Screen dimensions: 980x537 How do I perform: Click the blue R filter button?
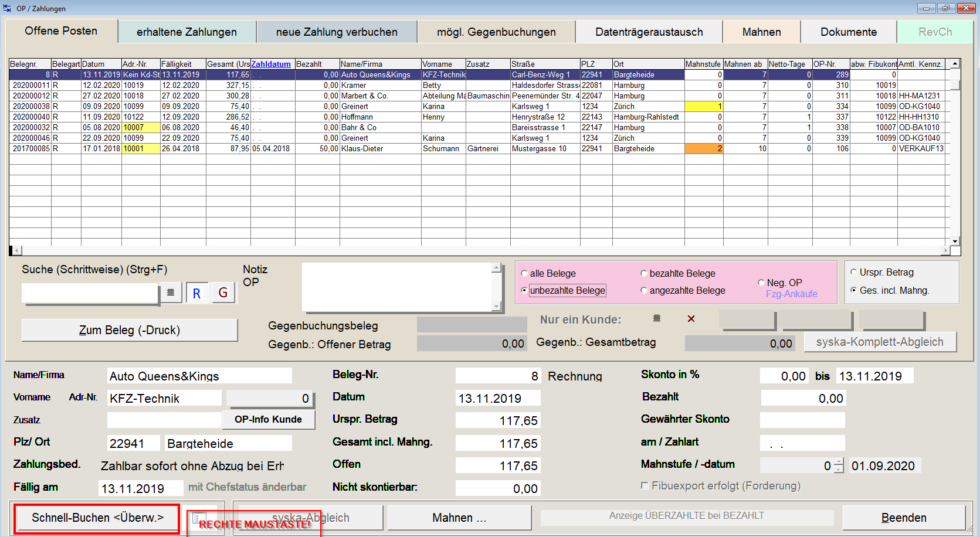point(197,293)
